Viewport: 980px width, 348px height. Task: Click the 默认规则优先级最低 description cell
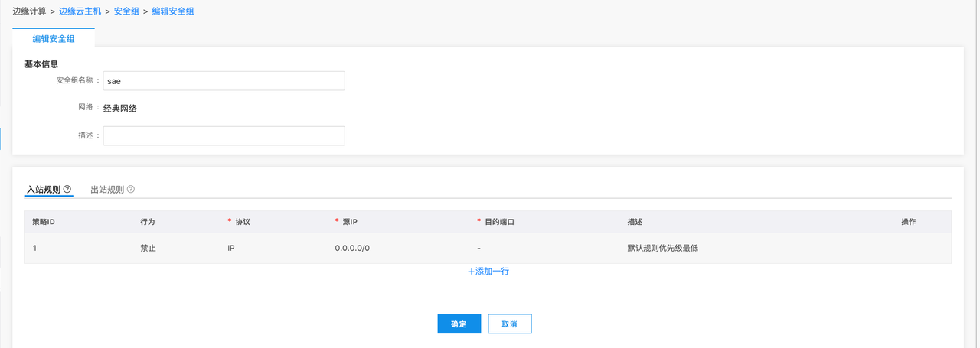(662, 249)
